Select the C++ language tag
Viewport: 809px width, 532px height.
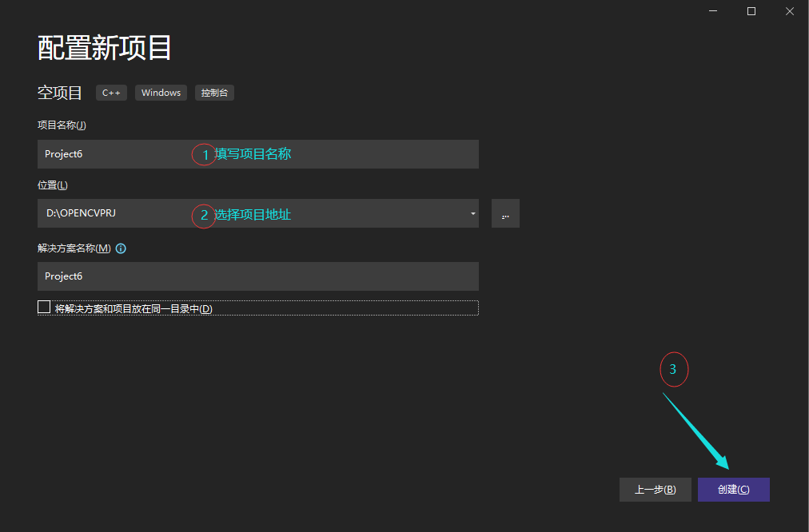pyautogui.click(x=111, y=92)
